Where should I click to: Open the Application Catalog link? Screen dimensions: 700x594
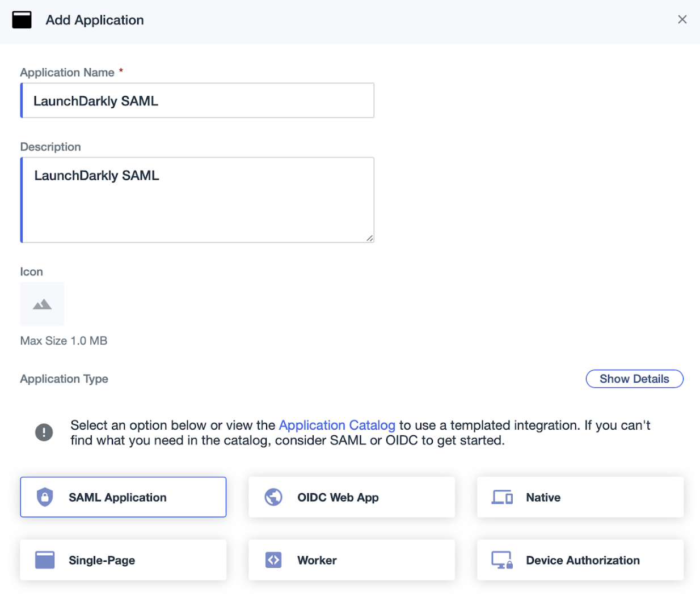[337, 425]
